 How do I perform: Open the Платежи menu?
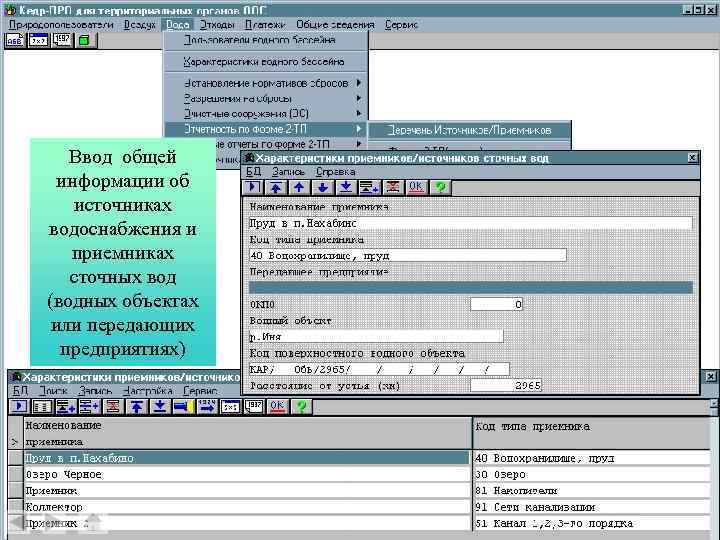(265, 25)
